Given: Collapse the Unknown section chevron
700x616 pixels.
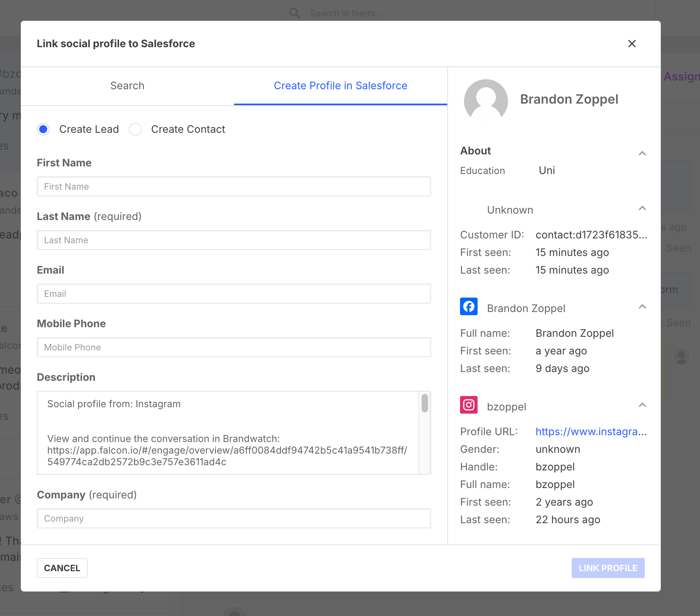Looking at the screenshot, I should (x=642, y=208).
